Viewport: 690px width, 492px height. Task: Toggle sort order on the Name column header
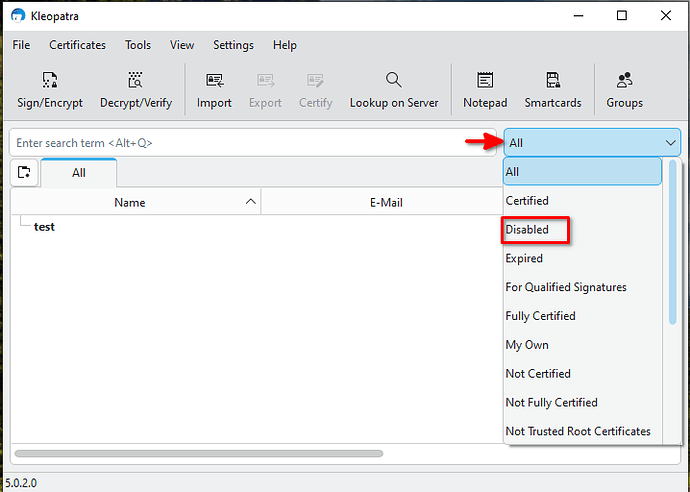(x=136, y=202)
